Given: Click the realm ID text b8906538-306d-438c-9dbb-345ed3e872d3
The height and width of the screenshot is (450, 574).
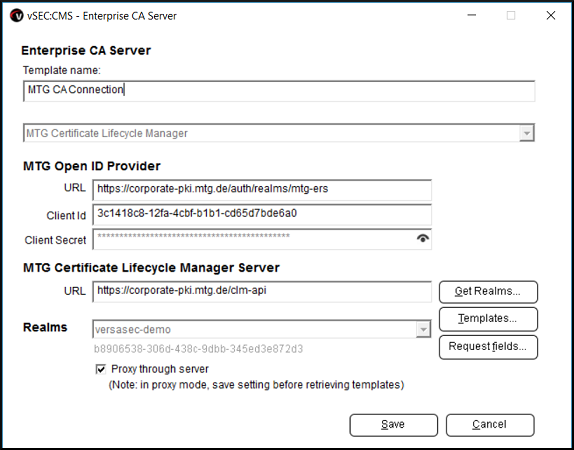Looking at the screenshot, I should (198, 349).
